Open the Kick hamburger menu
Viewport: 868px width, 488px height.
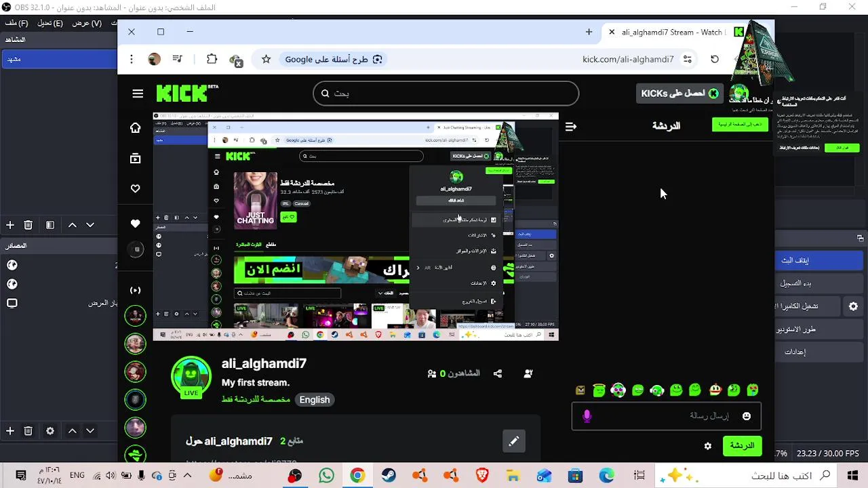138,94
